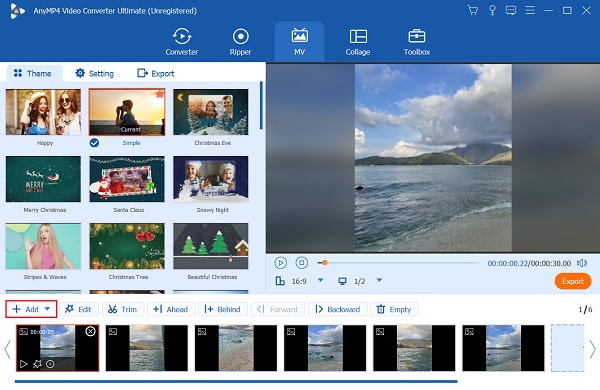Play the MV preview
The height and width of the screenshot is (390, 600).
pos(280,263)
